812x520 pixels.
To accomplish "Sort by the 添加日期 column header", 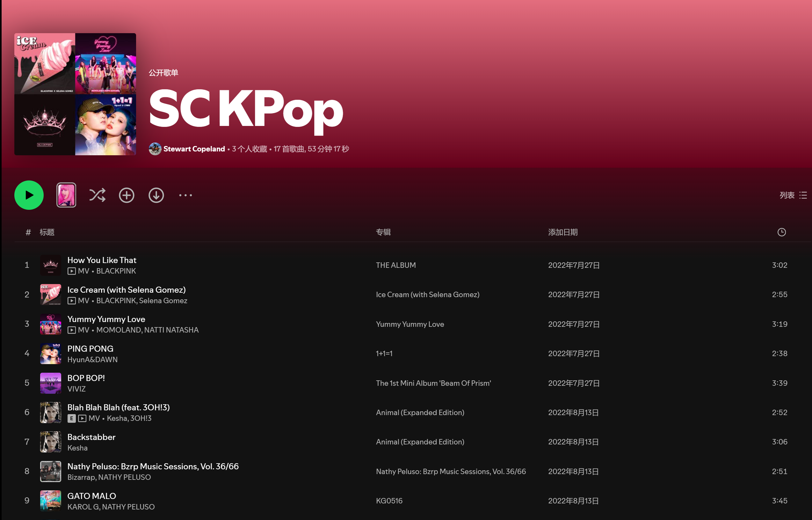I will (x=562, y=232).
